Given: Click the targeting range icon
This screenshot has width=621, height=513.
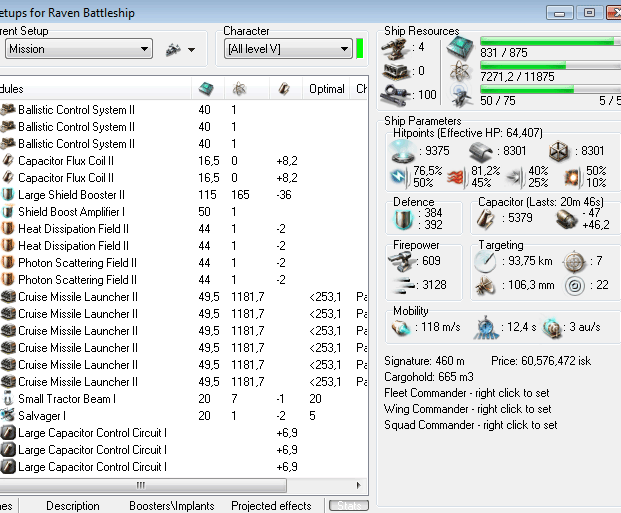Looking at the screenshot, I should (x=485, y=262).
